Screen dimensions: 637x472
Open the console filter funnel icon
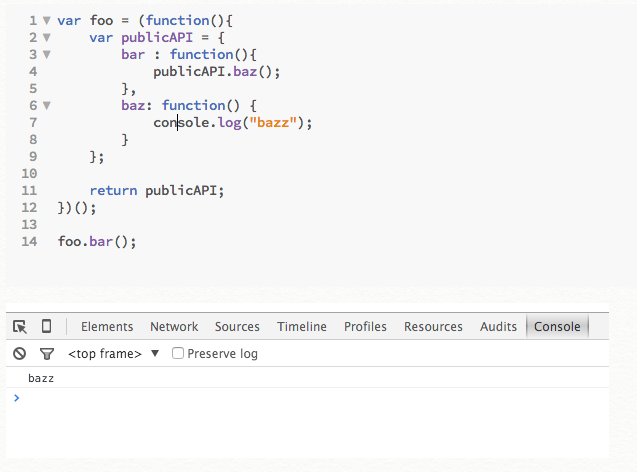(47, 354)
